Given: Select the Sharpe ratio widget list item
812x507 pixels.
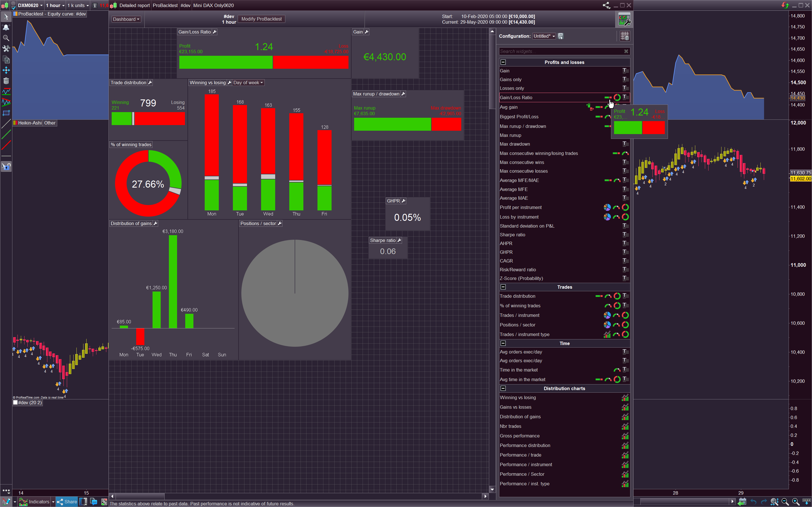Looking at the screenshot, I should pos(512,235).
